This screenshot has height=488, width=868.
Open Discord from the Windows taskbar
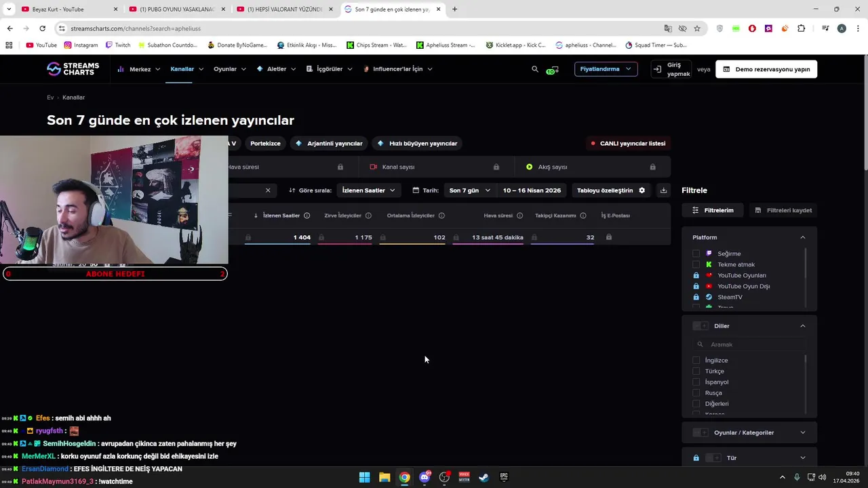425,477
